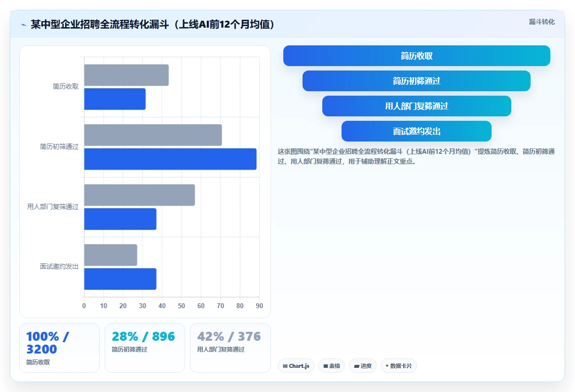Viewport: 575px width, 392px height.
Task: Click the blue bar for 简历收取
Action: click(115, 99)
